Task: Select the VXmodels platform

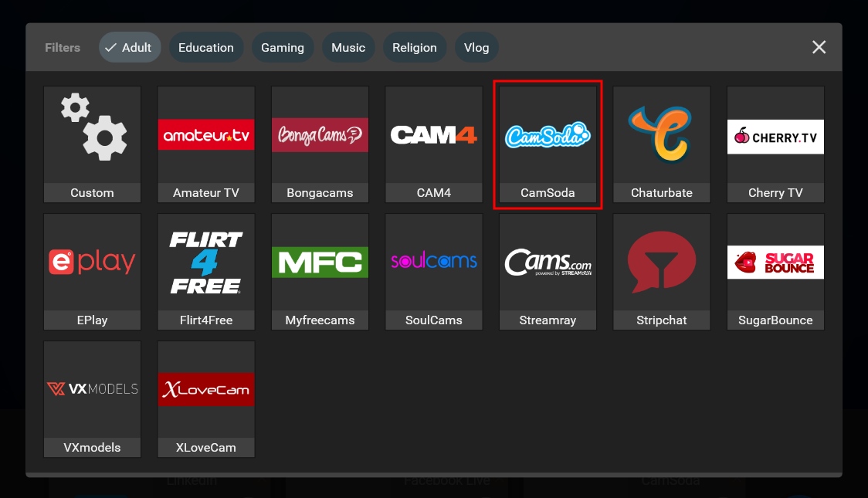Action: click(92, 398)
